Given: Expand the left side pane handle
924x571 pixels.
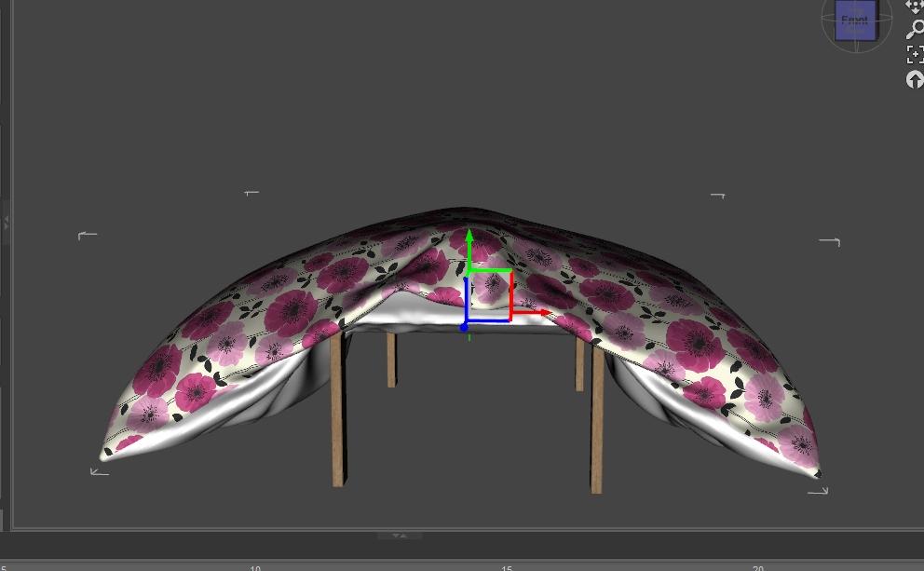Looking at the screenshot, I should coord(6,222).
